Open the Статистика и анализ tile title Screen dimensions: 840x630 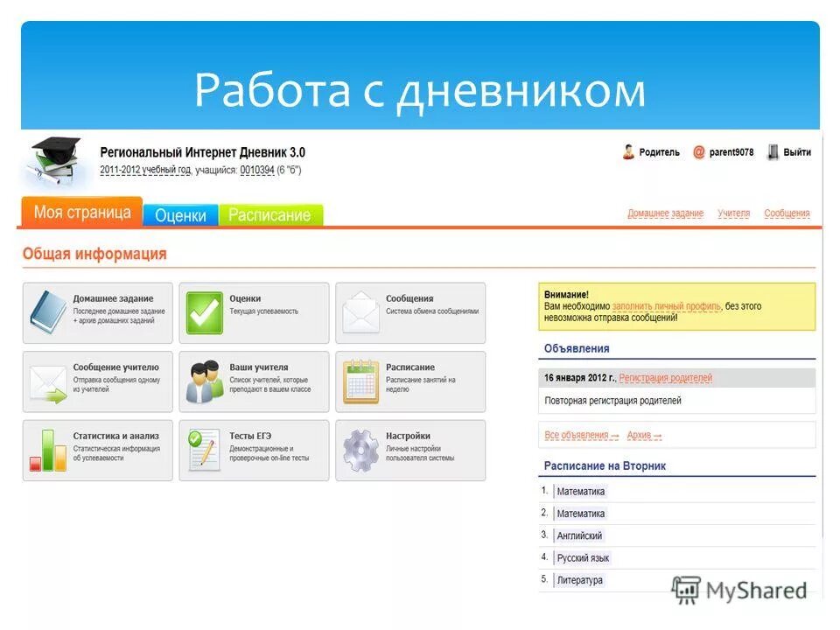[116, 436]
